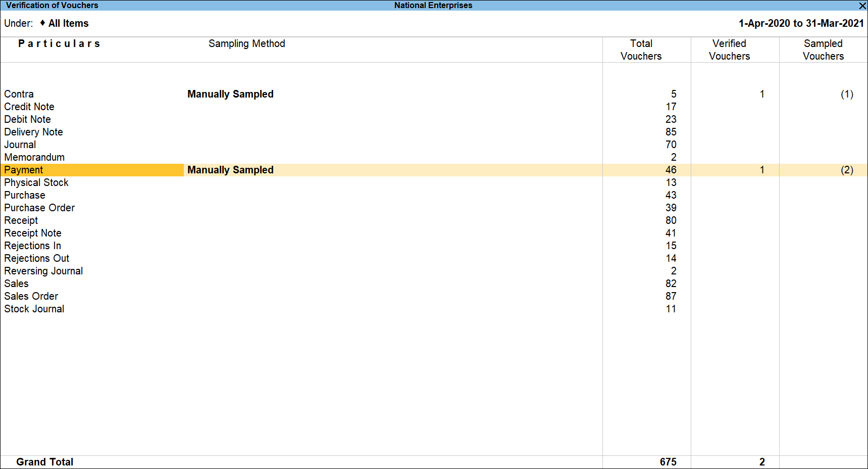
Task: Click the Grand Total value 675
Action: pos(668,462)
